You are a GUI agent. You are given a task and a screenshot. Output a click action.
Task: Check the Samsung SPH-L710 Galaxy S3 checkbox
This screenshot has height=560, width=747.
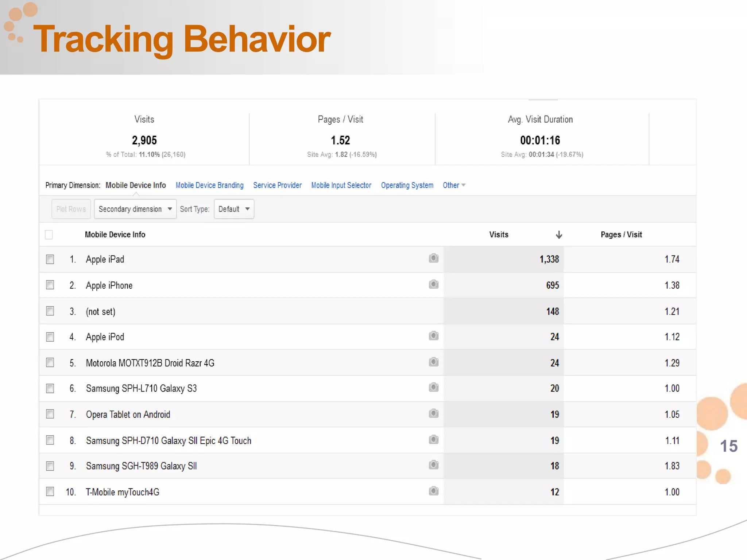pyautogui.click(x=50, y=389)
